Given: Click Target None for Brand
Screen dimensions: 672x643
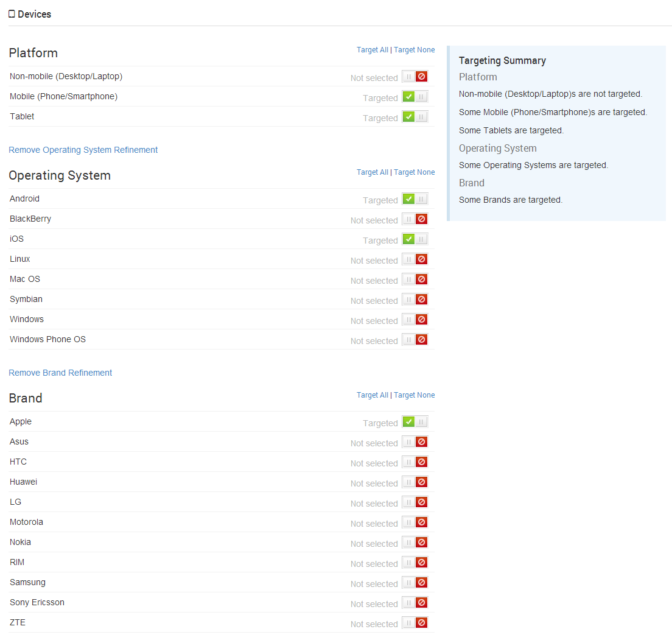Looking at the screenshot, I should point(415,395).
